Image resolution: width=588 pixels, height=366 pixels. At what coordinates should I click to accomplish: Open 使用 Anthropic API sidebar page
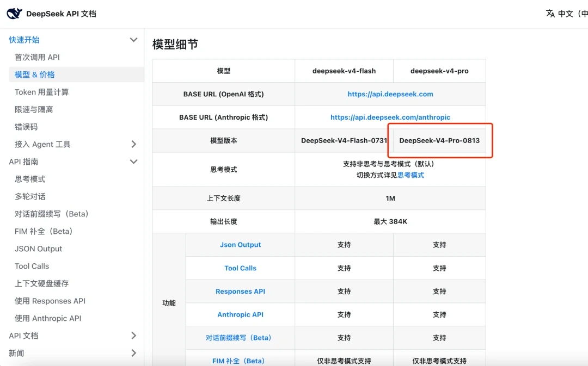[48, 319]
